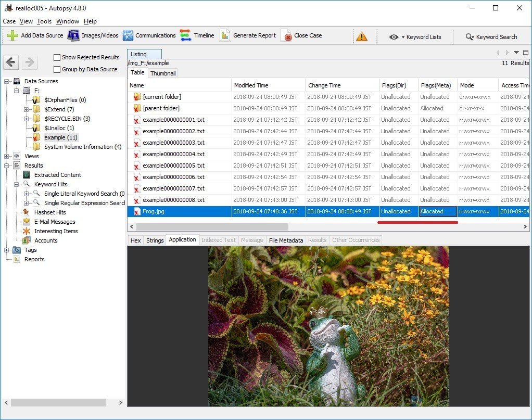
Task: Click the Accounts icon in tree
Action: click(27, 240)
